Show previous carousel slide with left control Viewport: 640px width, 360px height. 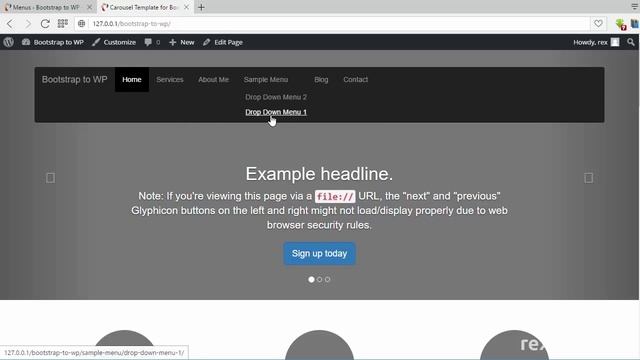coord(50,178)
